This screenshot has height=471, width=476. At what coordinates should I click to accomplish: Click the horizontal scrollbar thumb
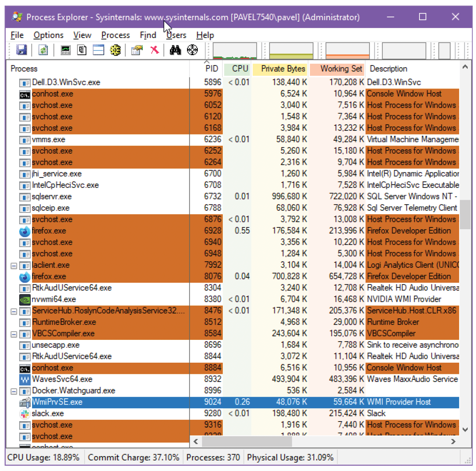tap(247, 441)
